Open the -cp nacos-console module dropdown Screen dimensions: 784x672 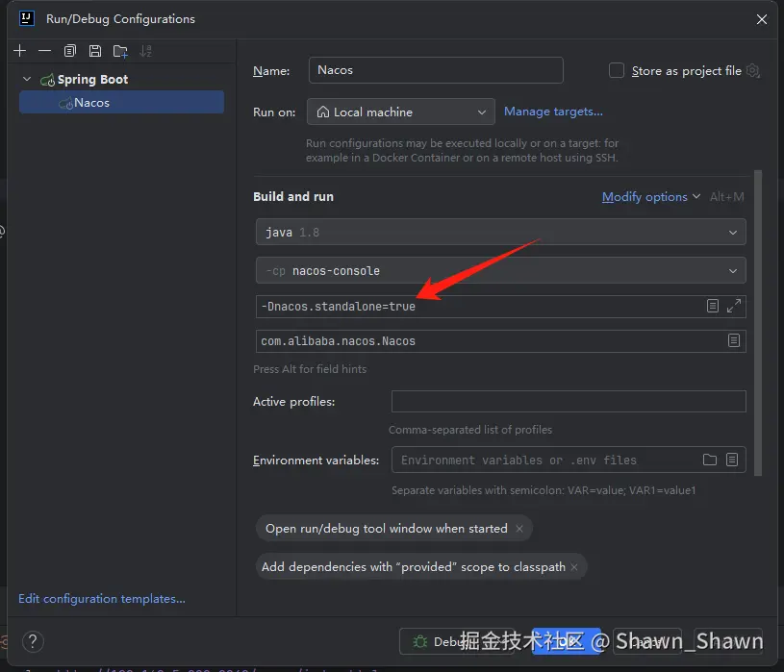click(501, 271)
